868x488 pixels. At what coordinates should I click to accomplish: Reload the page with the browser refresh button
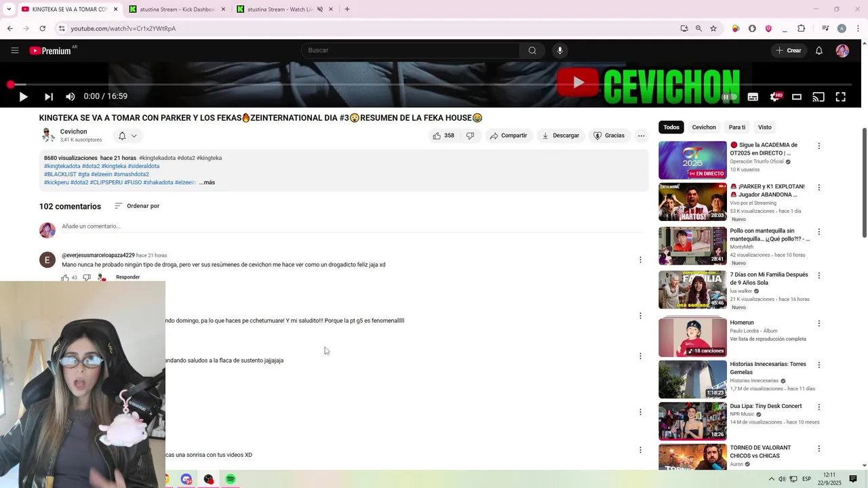click(x=42, y=28)
